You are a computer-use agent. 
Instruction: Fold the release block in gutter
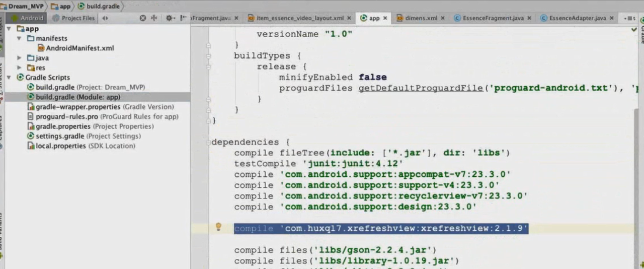(x=208, y=66)
